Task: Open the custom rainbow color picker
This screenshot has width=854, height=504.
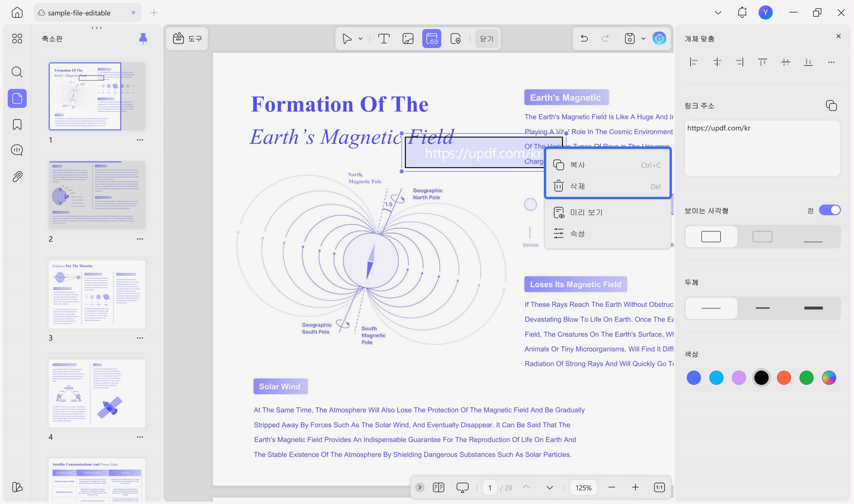Action: coord(829,378)
